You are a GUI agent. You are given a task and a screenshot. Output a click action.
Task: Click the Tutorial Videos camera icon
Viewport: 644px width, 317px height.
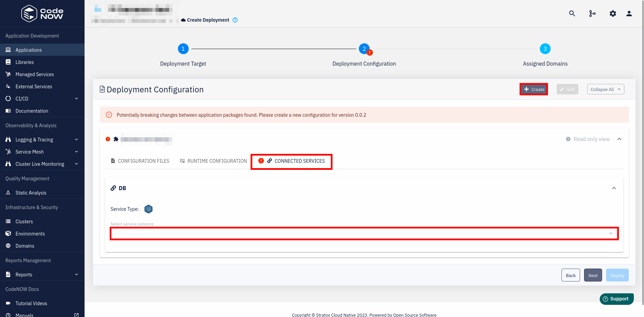point(8,303)
